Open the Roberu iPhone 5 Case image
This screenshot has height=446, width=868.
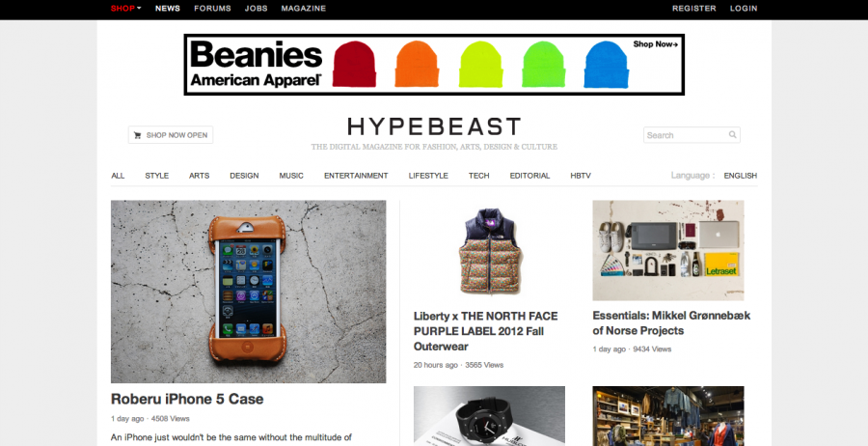249,292
